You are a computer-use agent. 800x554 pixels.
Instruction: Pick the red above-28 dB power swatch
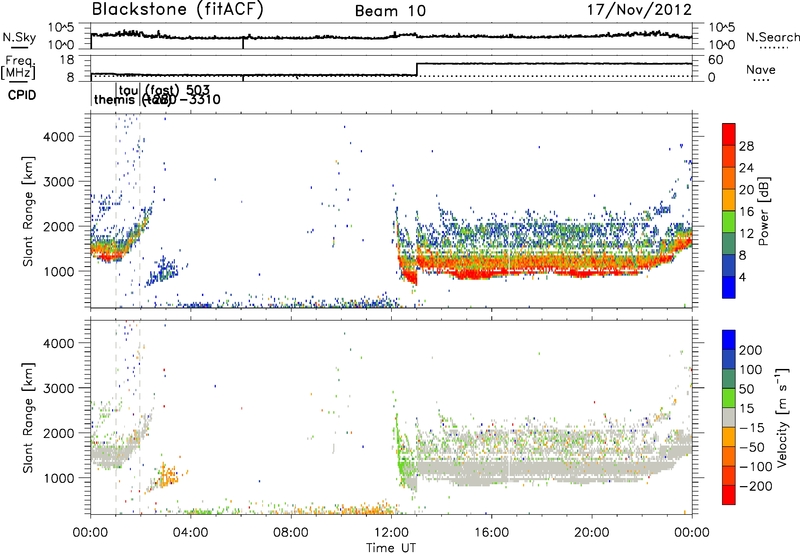click(729, 134)
